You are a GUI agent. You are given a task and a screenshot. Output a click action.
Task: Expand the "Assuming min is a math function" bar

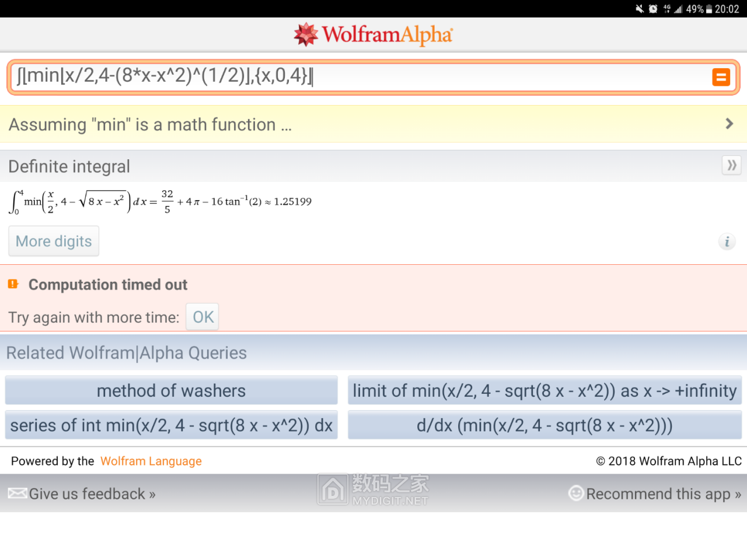[373, 124]
